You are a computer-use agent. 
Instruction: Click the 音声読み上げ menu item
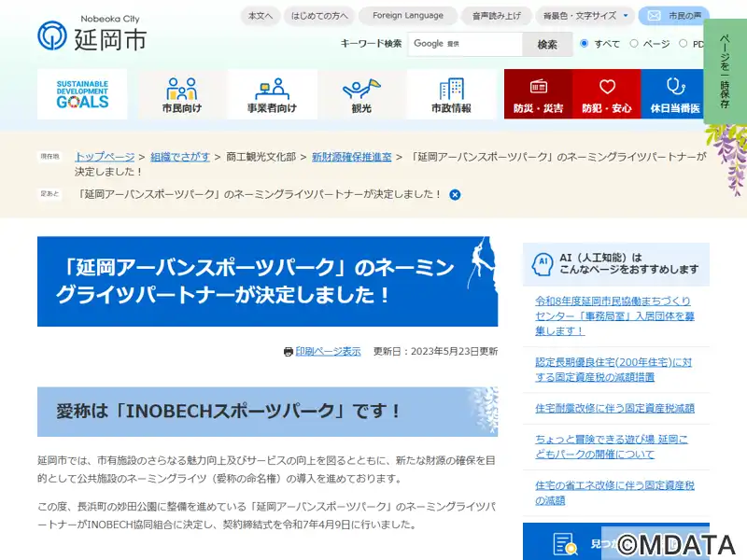pos(498,16)
